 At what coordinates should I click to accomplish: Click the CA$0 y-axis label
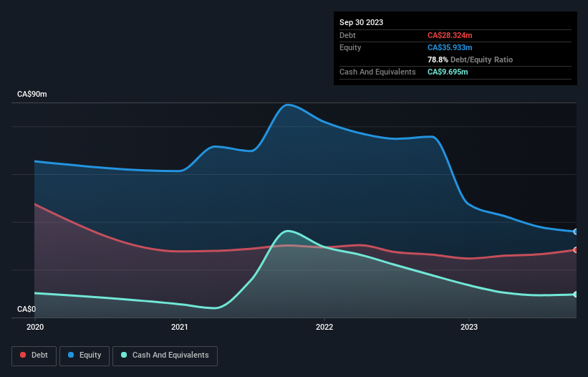pyautogui.click(x=26, y=309)
